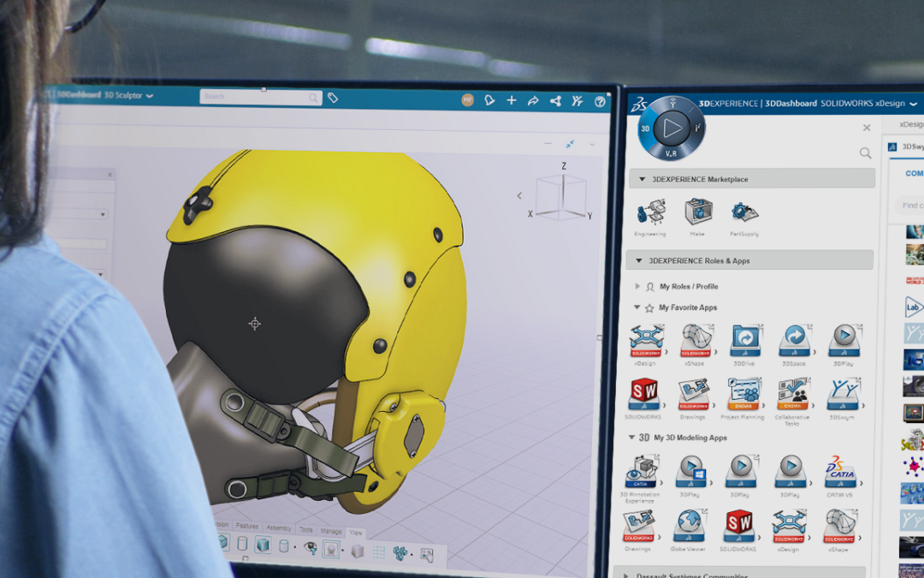924x578 pixels.
Task: Open the 3DSwym tab on right dashboard
Action: [x=906, y=147]
